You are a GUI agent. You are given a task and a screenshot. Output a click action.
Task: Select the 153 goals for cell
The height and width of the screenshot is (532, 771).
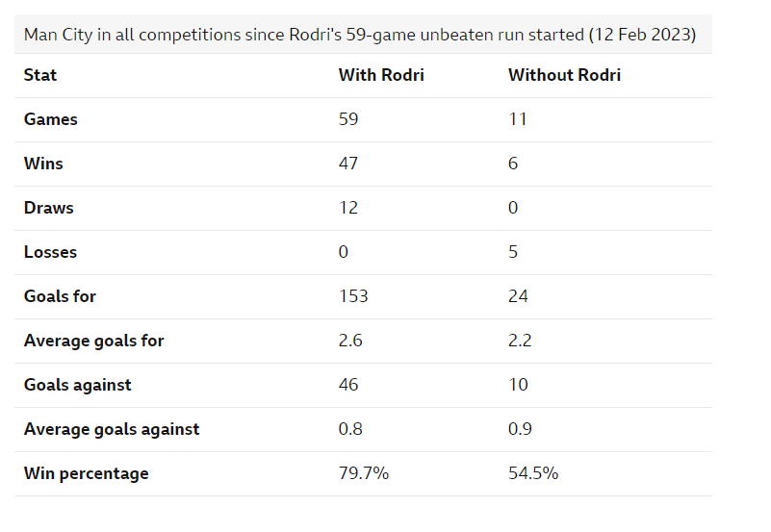click(x=353, y=296)
